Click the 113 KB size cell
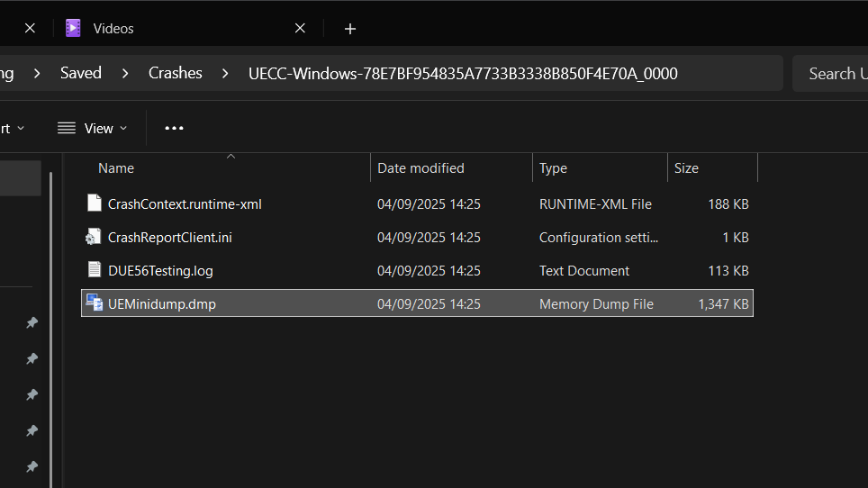This screenshot has width=868, height=488. [728, 270]
